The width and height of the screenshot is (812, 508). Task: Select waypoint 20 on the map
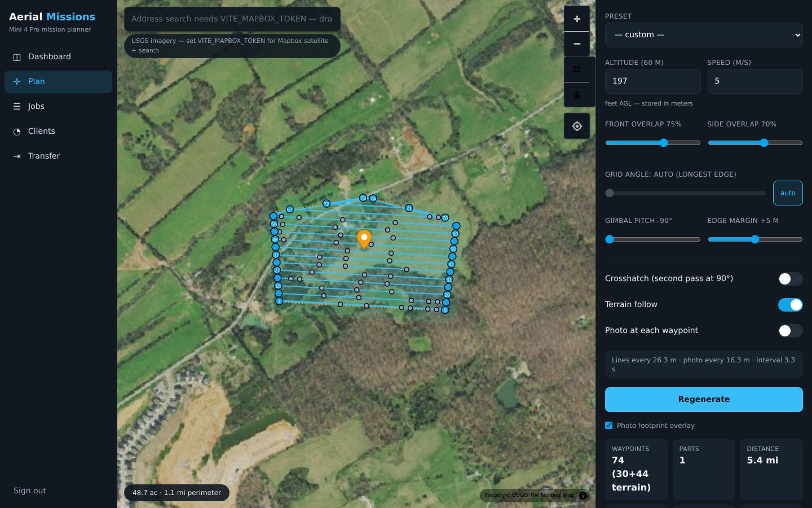coord(447,295)
